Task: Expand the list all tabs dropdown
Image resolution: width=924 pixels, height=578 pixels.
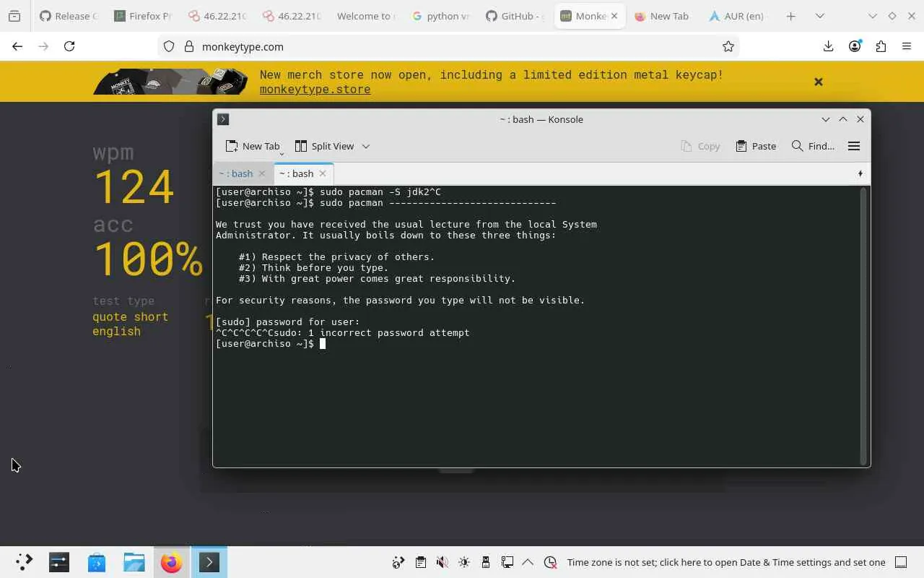Action: point(819,16)
